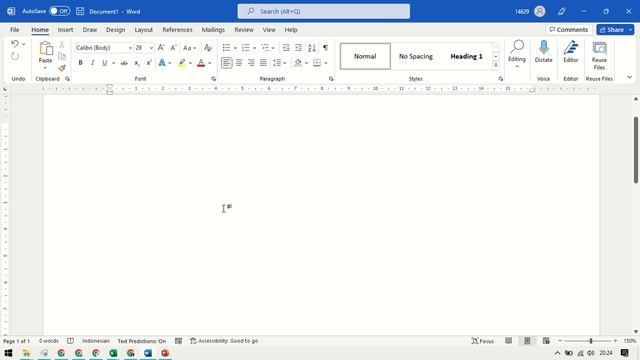Image resolution: width=640 pixels, height=360 pixels.
Task: Click Decrease Indent icon
Action: (286, 48)
